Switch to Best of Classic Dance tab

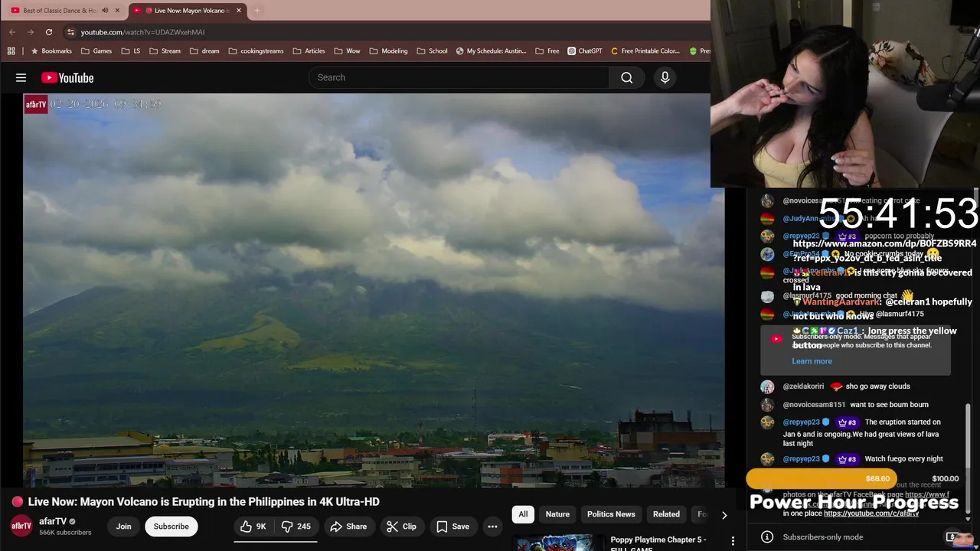(59, 11)
